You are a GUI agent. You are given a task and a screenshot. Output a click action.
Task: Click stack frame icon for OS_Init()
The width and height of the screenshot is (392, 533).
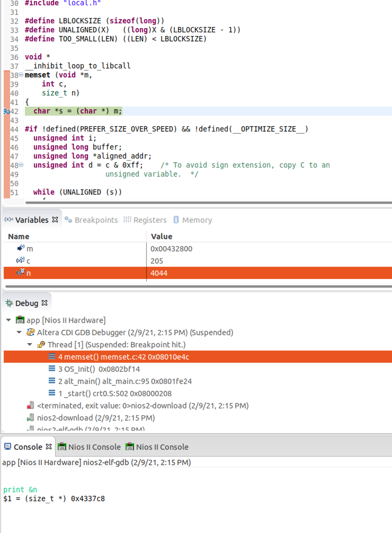pos(52,369)
